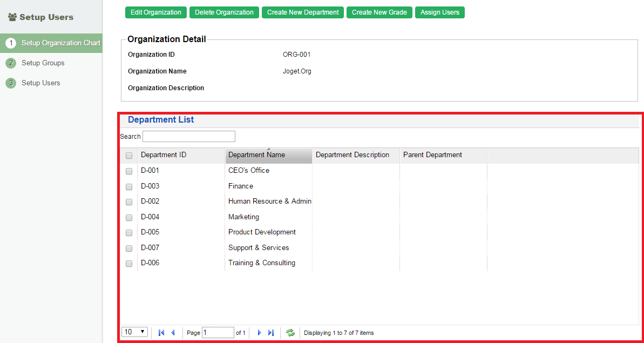This screenshot has height=343, width=644.
Task: Click the department Search field
Action: pos(188,137)
